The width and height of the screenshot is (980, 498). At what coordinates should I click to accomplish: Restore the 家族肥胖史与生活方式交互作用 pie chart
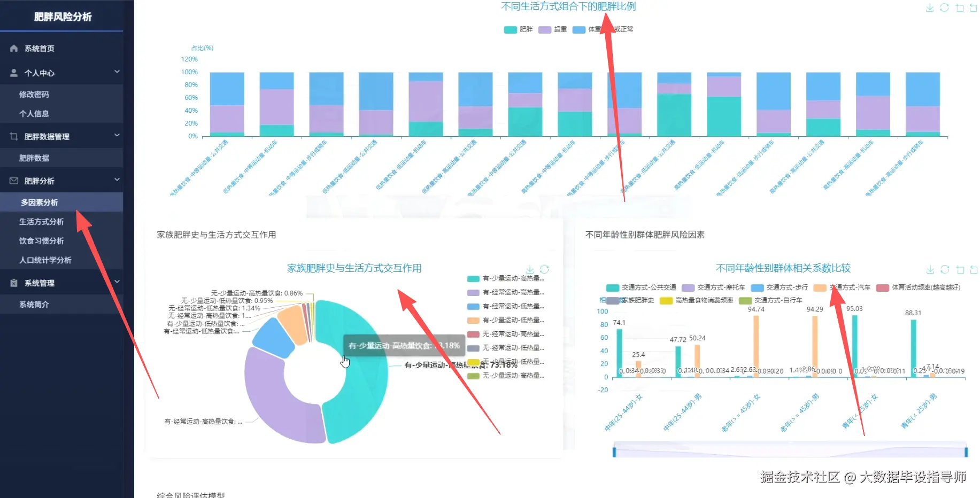tap(544, 269)
